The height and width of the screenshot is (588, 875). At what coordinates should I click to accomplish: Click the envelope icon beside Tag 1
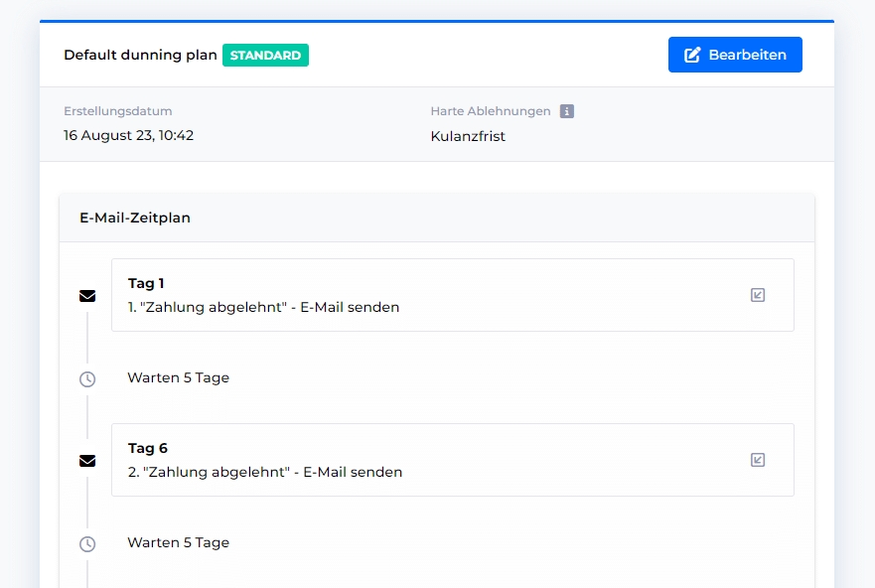pos(87,296)
